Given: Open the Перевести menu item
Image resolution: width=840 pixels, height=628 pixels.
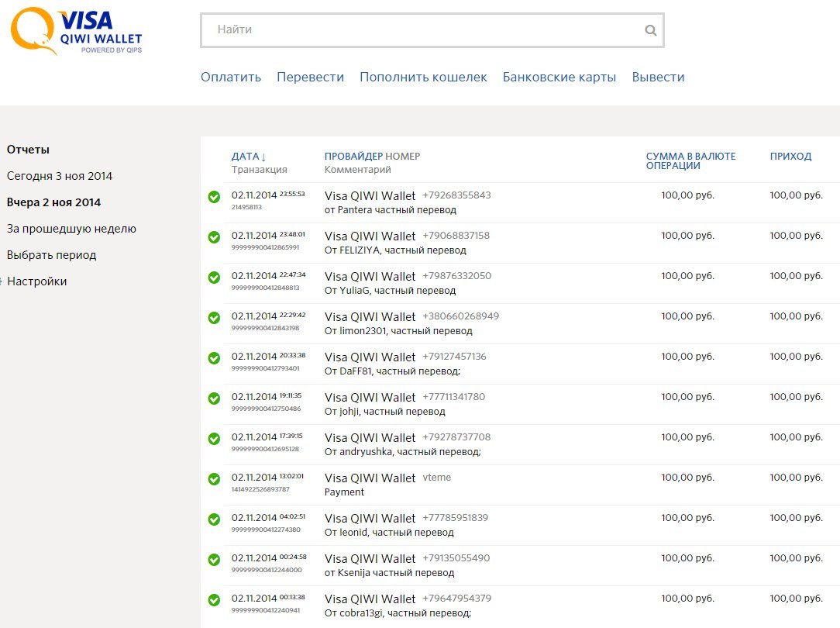Looking at the screenshot, I should click(x=310, y=78).
